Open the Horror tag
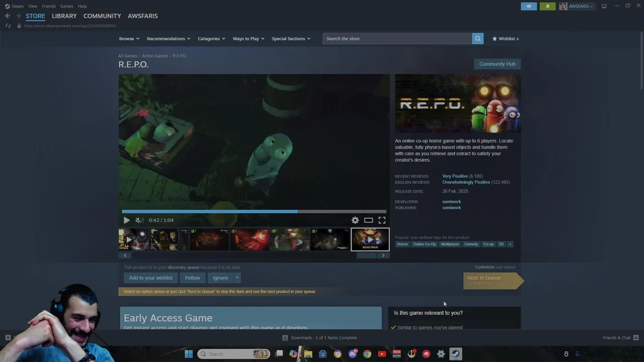This screenshot has width=644, height=362. (403, 244)
